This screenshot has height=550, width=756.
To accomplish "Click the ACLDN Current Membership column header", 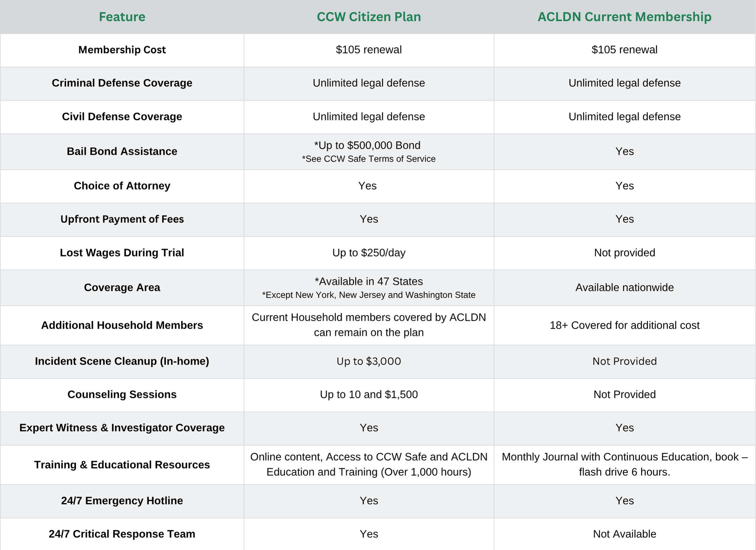I will 624,17.
